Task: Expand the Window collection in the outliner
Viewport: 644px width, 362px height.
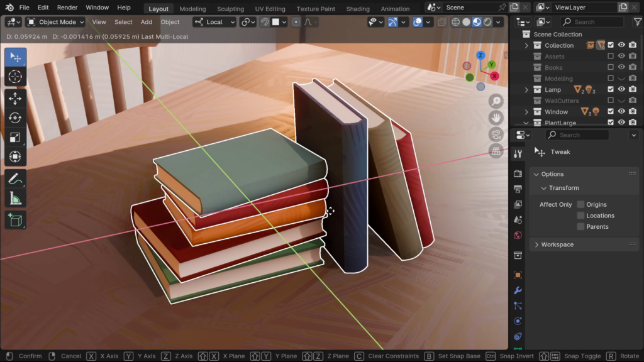Action: 526,112
